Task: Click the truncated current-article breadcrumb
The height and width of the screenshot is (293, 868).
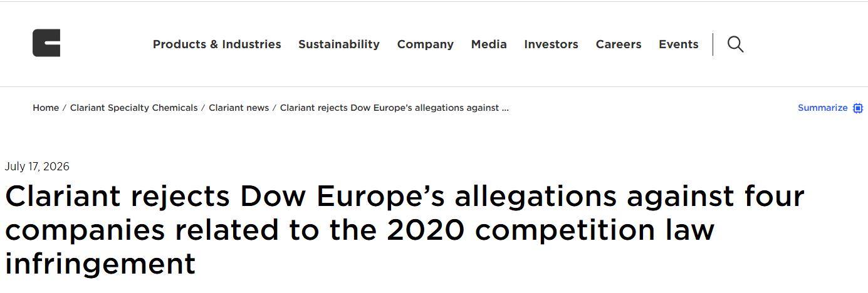Action: (x=394, y=108)
